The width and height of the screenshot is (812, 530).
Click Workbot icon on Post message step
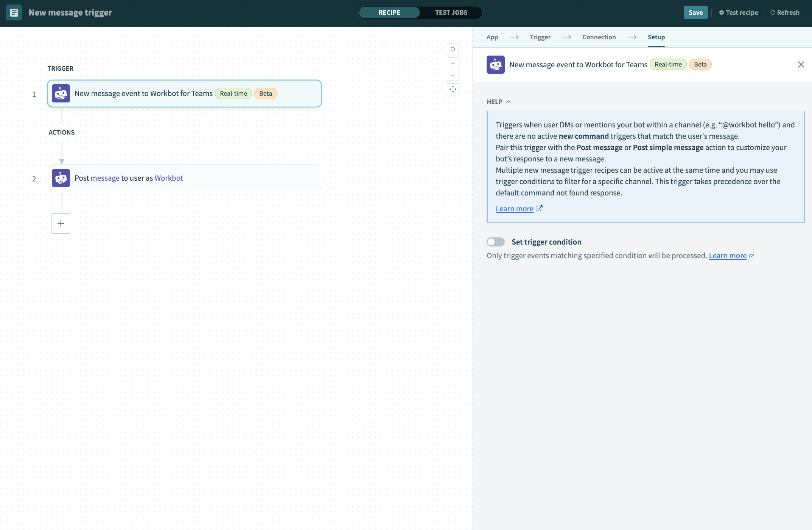[x=61, y=178]
